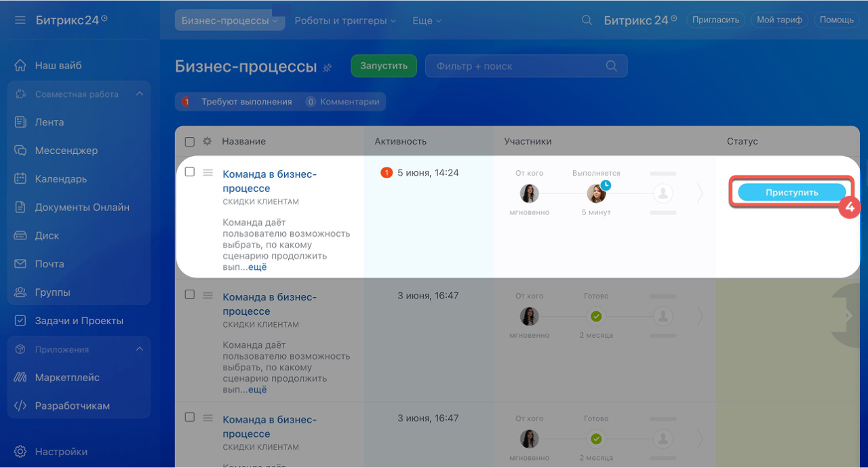Open the third Команда в бизнес-процессе link
Screen dimensions: 868x468
click(x=269, y=427)
